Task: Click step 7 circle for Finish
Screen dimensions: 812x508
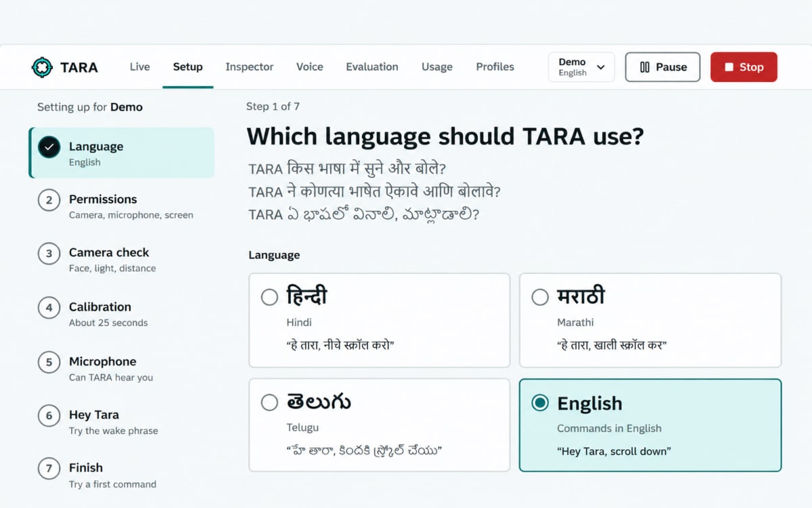Action: pyautogui.click(x=49, y=469)
